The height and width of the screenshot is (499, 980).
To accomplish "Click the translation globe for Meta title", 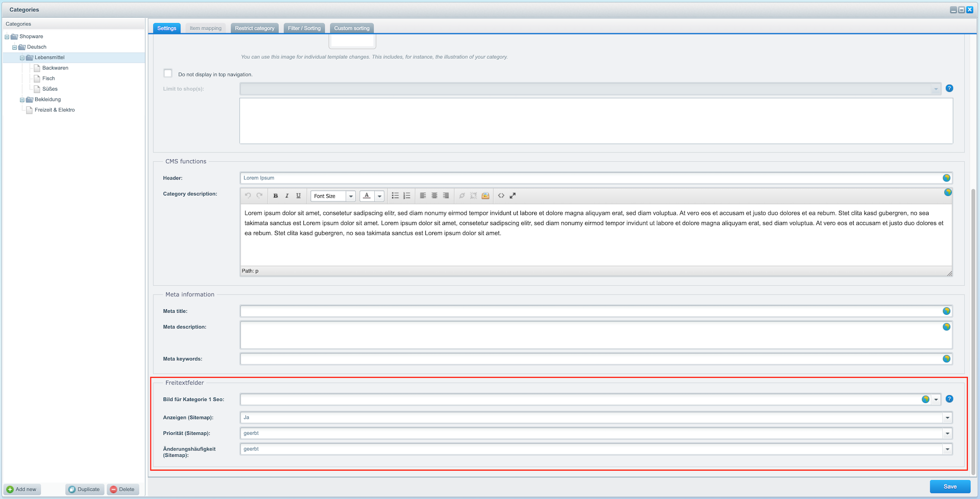I will [x=947, y=311].
